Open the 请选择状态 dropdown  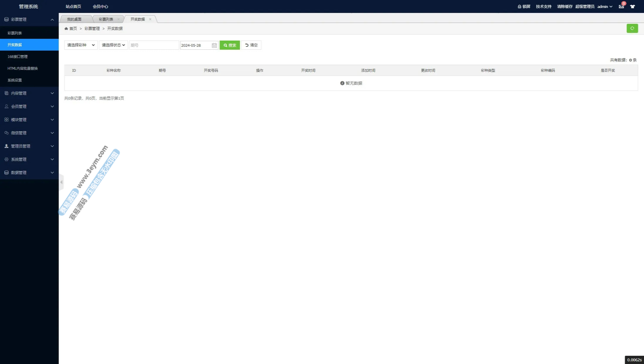pyautogui.click(x=113, y=45)
